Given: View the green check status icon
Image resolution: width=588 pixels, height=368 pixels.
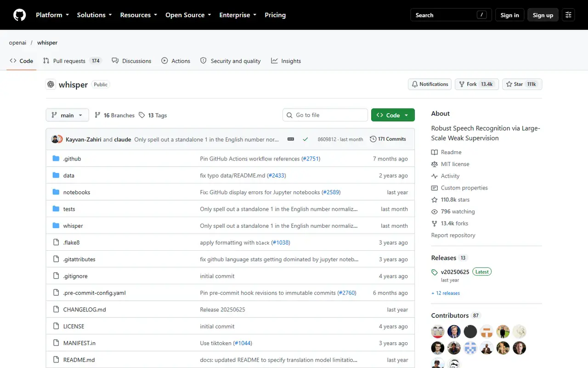Looking at the screenshot, I should [x=305, y=139].
